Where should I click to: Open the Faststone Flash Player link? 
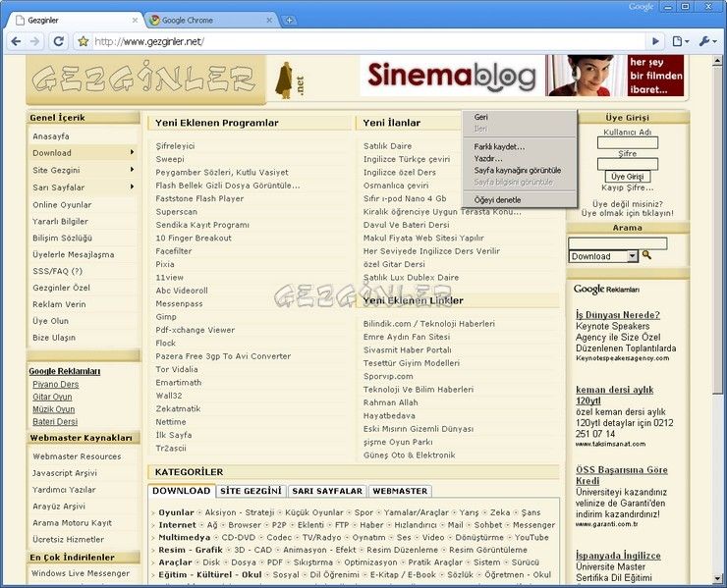click(199, 198)
